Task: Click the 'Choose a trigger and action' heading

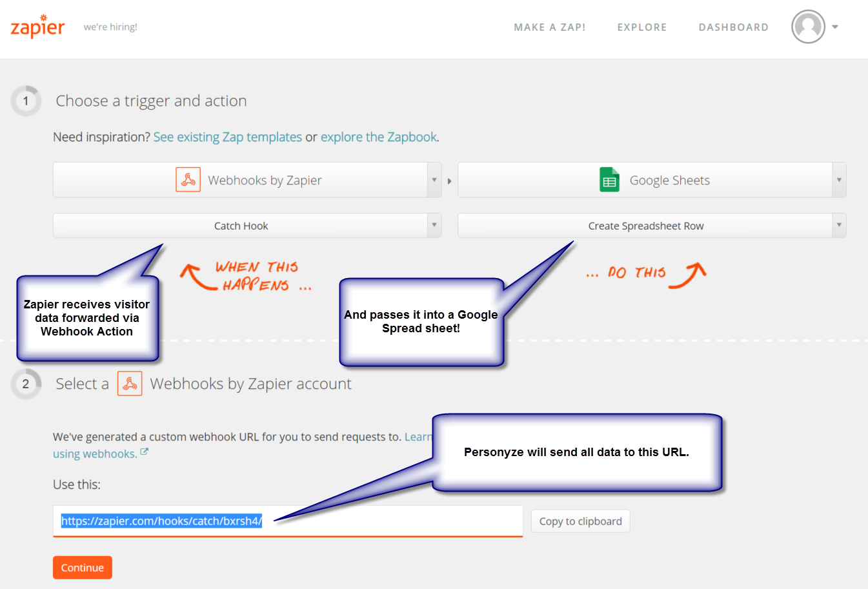Action: (x=152, y=101)
